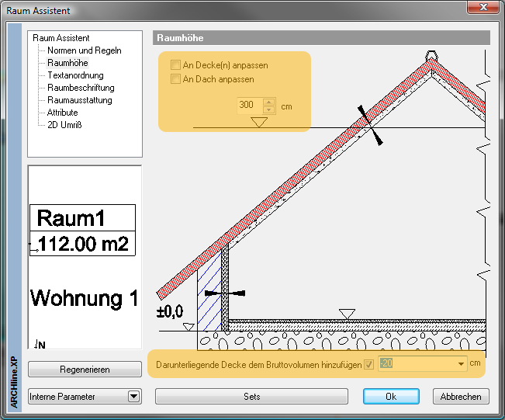Viewport: 505px width, 420px height.
Task: Click the wall thickness dimension marker
Action: coord(225,293)
